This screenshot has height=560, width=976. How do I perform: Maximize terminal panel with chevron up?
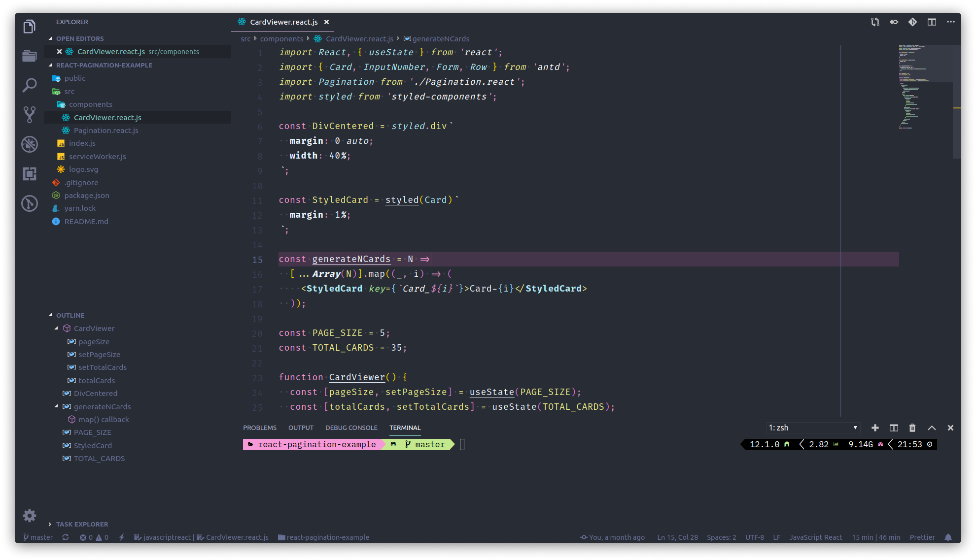(932, 428)
